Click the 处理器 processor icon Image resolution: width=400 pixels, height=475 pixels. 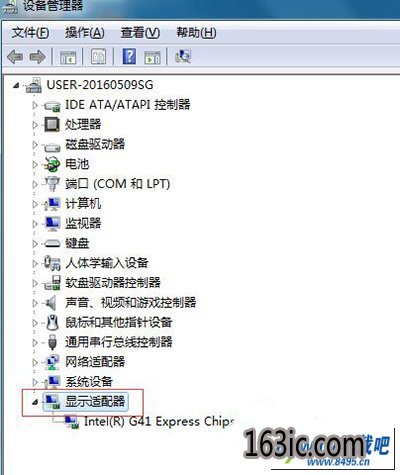52,124
